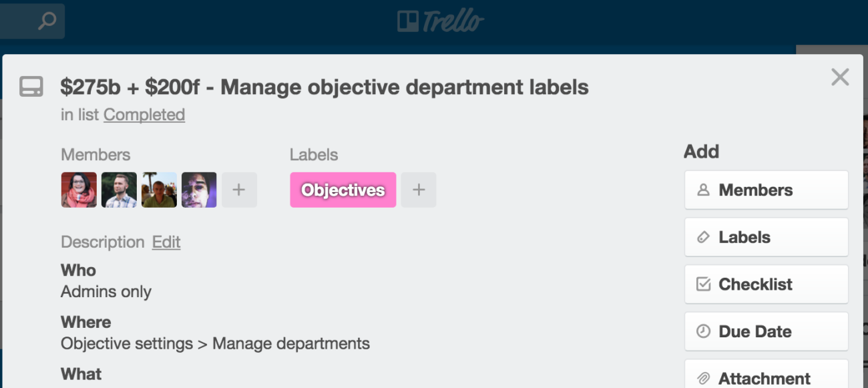Click the card icon beside the title
The height and width of the screenshot is (388, 868).
[x=31, y=87]
